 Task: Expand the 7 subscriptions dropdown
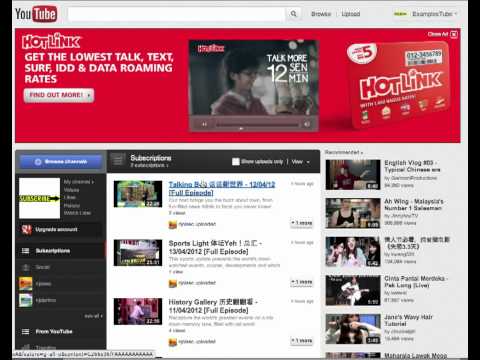point(150,166)
